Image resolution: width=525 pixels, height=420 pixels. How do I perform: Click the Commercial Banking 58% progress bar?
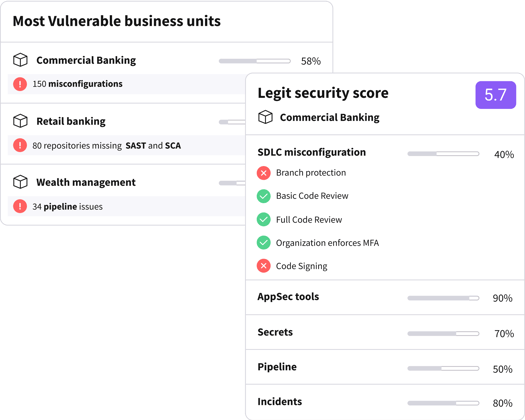[254, 61]
